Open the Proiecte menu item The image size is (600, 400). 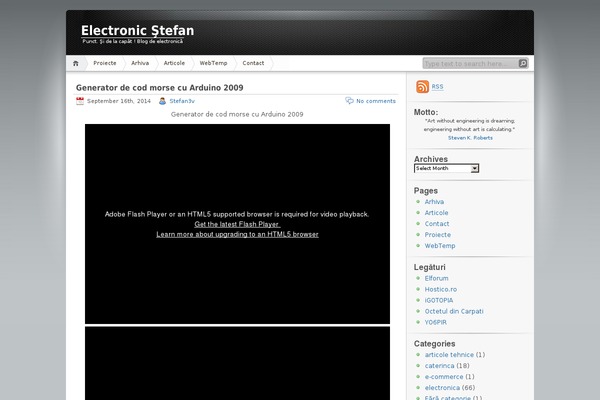point(105,63)
